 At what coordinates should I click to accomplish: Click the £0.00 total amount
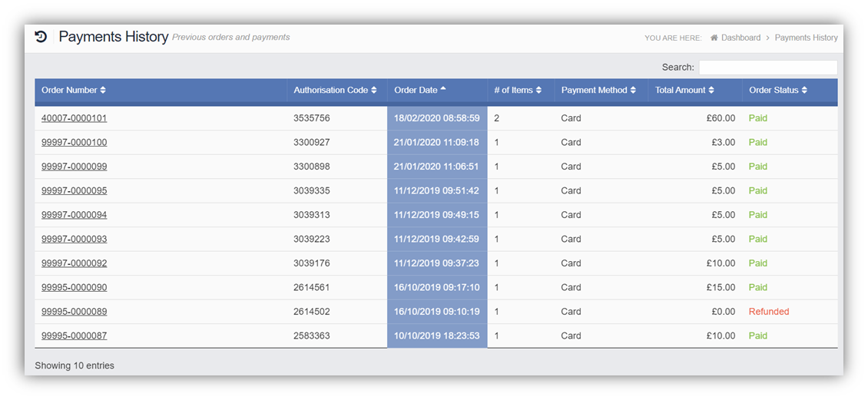point(724,312)
